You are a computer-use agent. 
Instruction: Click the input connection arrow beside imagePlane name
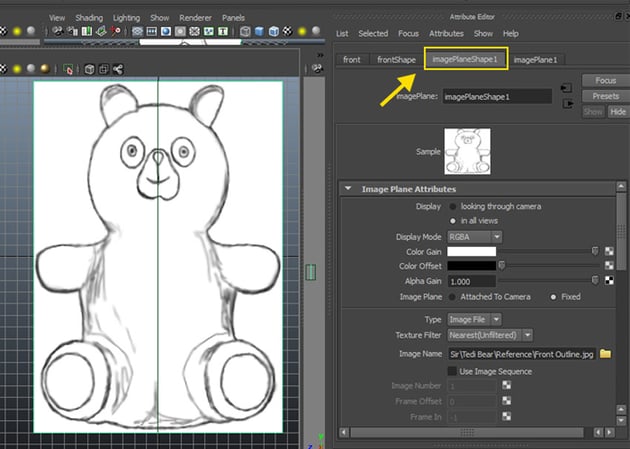pyautogui.click(x=566, y=87)
